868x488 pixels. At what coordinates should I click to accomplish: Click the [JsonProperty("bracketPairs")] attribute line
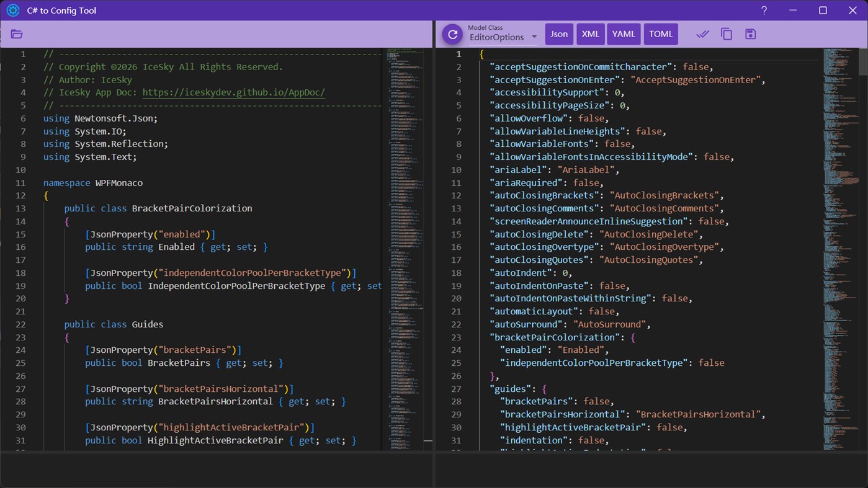click(163, 350)
